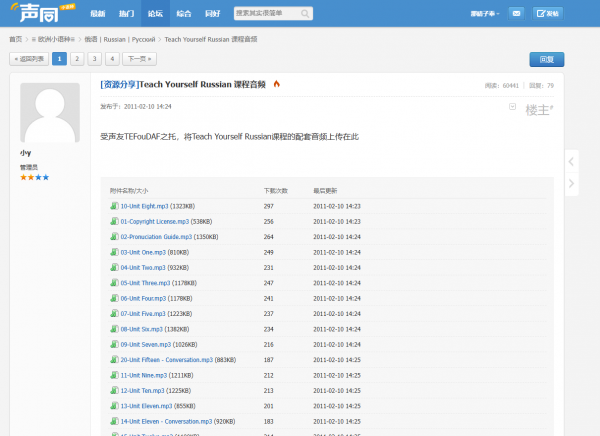Download 02-Pronuciation Guide.mp3 attachment
This screenshot has width=600, height=436.
(156, 237)
